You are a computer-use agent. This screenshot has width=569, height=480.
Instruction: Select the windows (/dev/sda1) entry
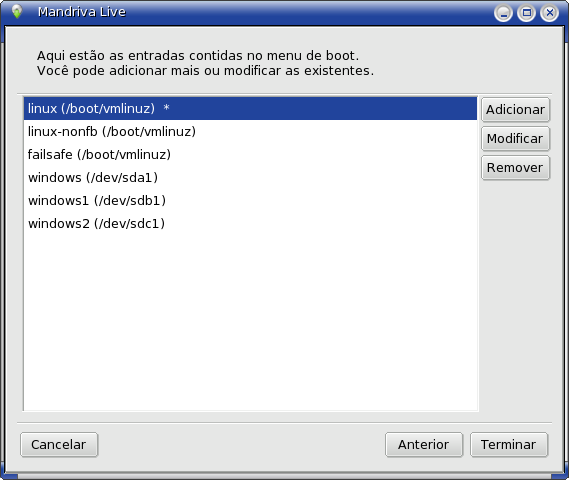point(250,177)
